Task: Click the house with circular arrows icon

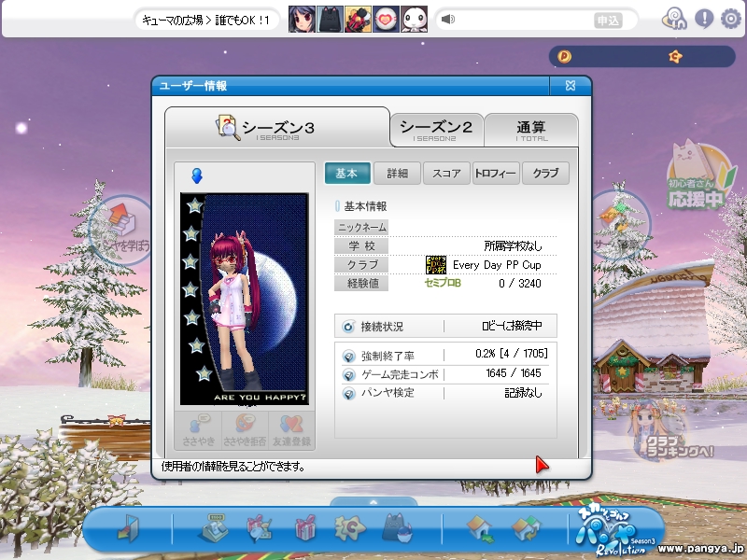Action: [x=527, y=528]
